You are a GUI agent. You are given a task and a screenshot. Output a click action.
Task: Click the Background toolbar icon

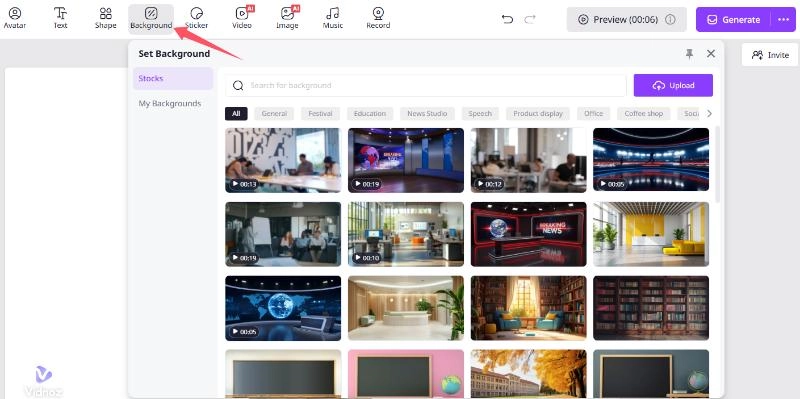pos(151,19)
